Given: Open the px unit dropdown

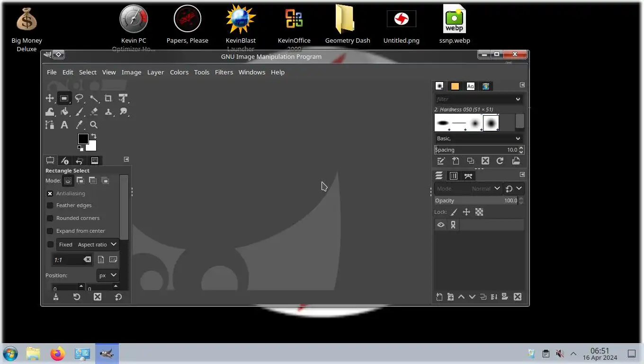Looking at the screenshot, I should click(x=107, y=275).
